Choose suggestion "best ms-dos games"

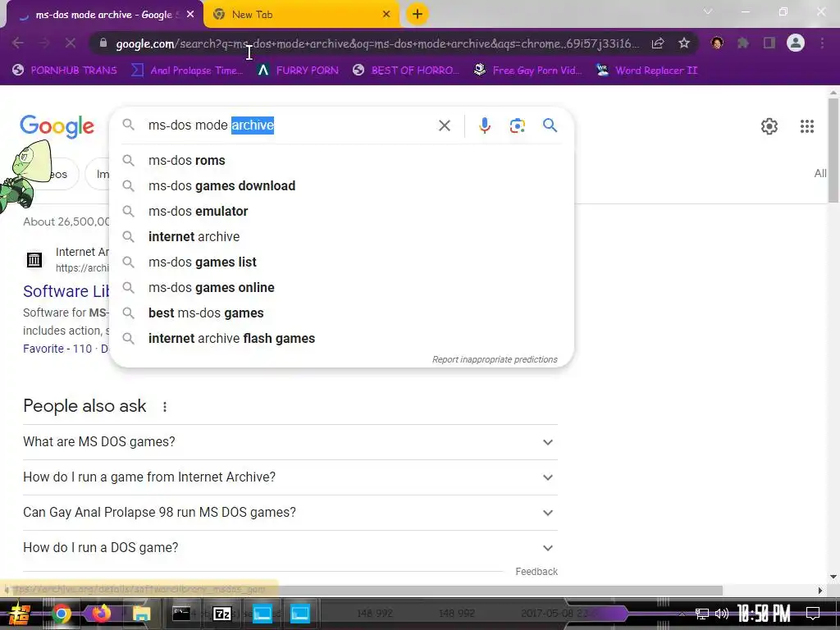coord(341,313)
